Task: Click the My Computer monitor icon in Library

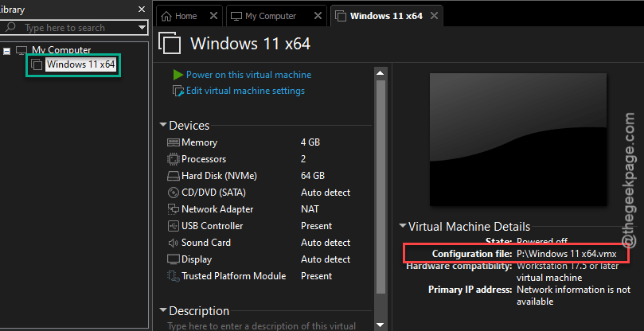Action: tap(21, 50)
